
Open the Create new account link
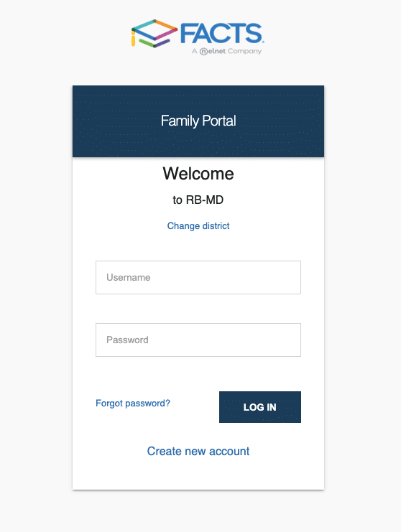point(198,452)
